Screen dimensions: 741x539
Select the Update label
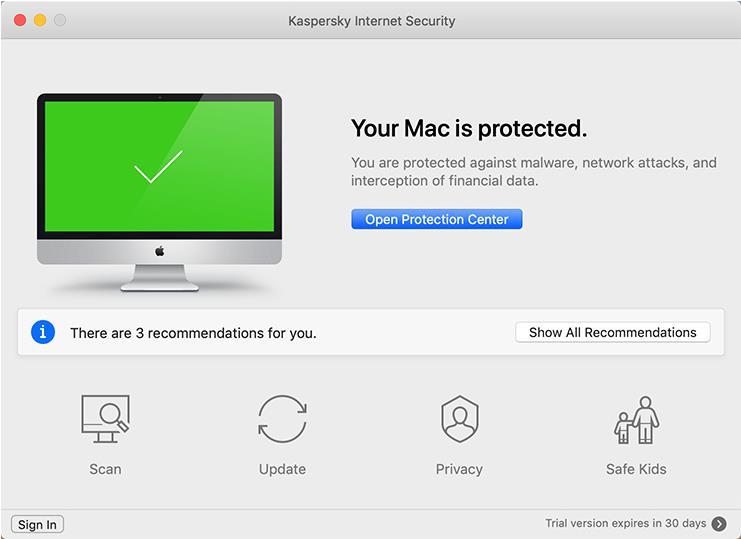(282, 469)
